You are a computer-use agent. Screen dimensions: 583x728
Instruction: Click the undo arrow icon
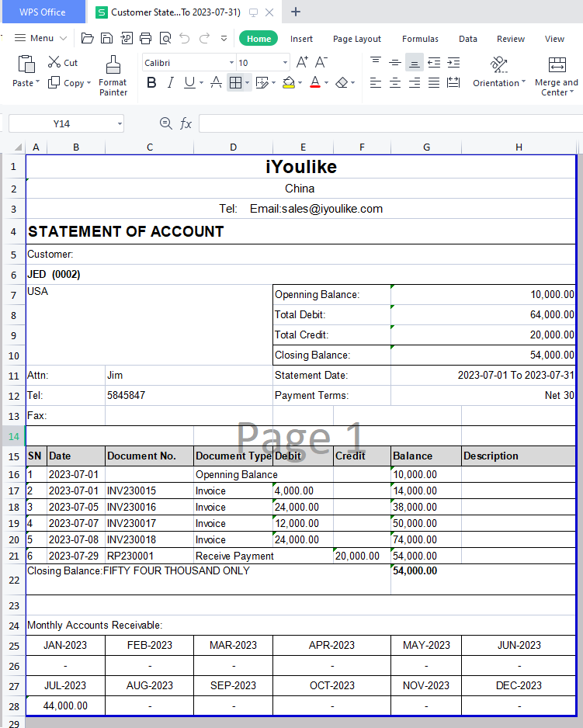point(184,38)
